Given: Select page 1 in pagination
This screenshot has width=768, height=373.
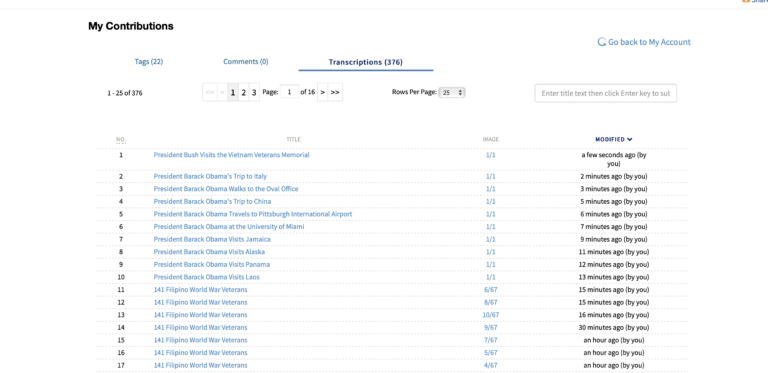Looking at the screenshot, I should [233, 92].
